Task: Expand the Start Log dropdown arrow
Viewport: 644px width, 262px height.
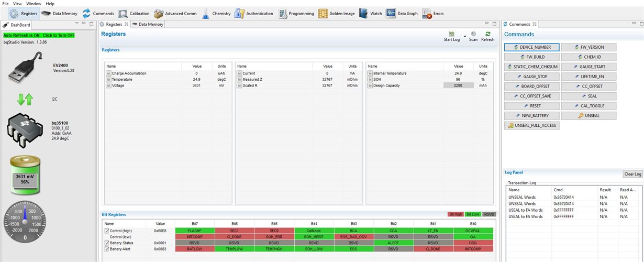Action: coord(464,36)
